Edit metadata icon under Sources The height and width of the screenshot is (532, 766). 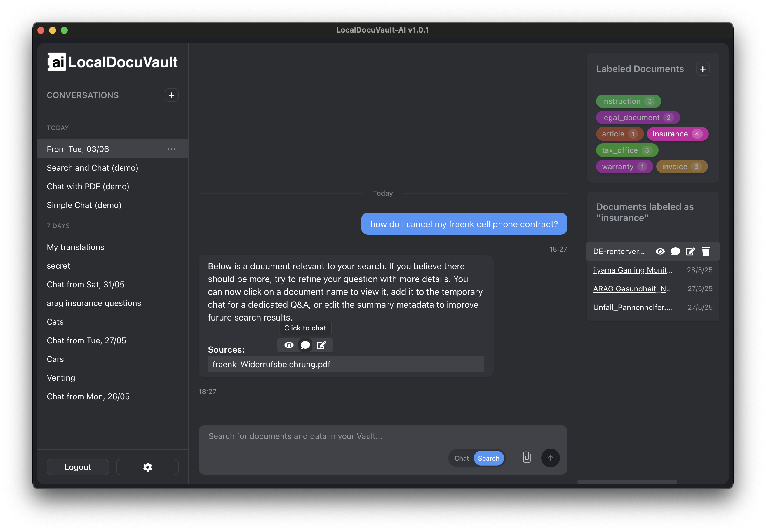pyautogui.click(x=321, y=345)
